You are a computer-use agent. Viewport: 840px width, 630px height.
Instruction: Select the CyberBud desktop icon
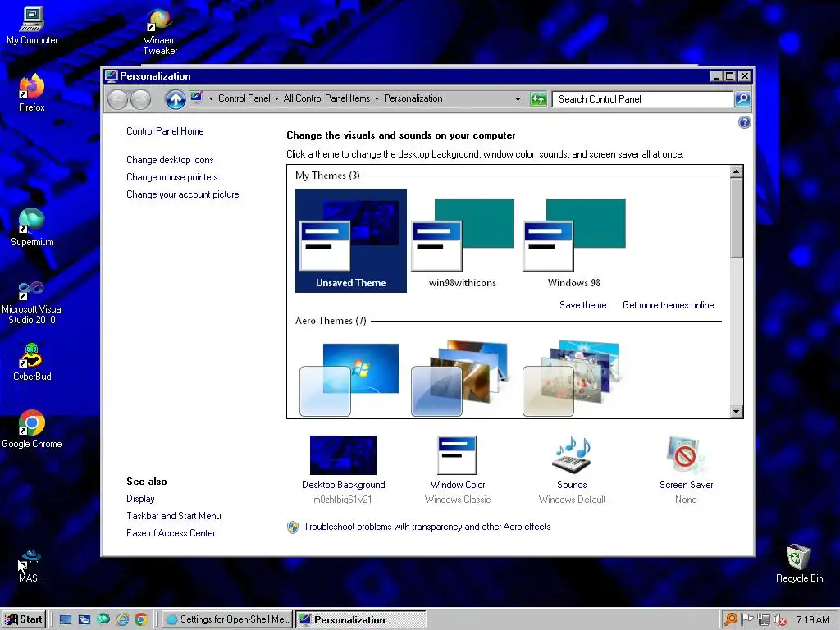click(x=32, y=363)
